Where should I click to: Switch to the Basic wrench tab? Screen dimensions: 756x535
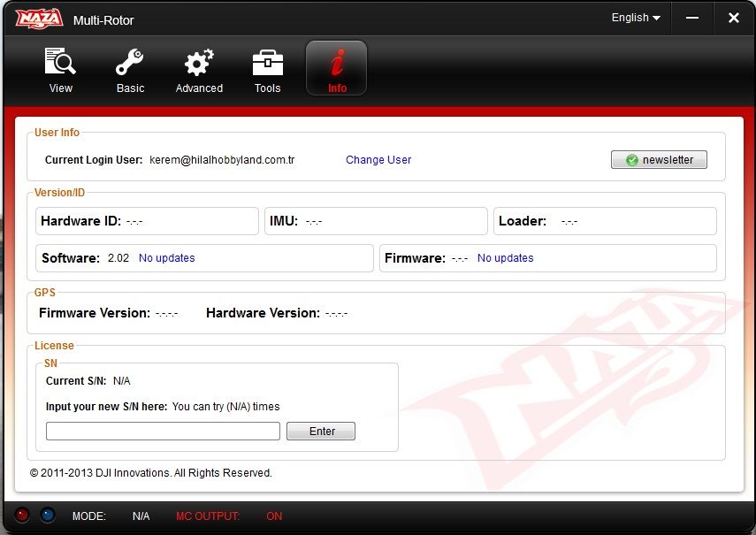130,71
